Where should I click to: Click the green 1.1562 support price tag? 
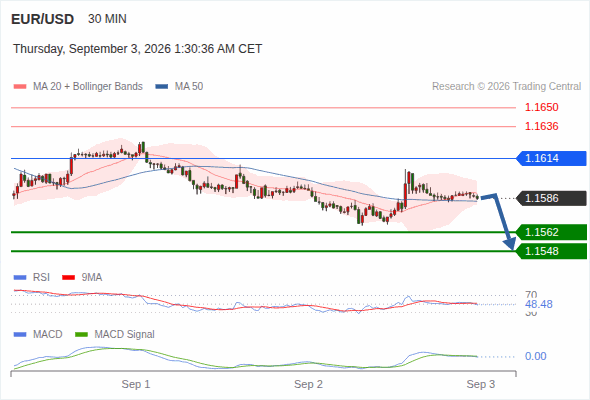click(x=551, y=232)
